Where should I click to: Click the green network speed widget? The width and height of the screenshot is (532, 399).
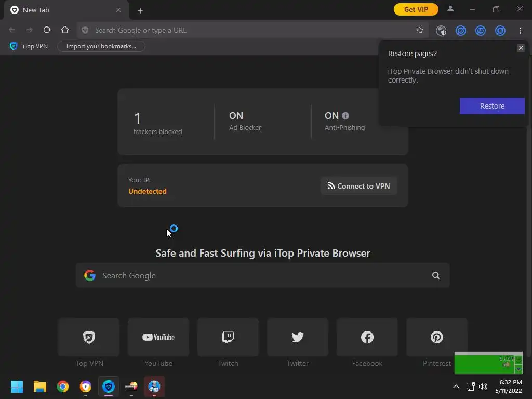(488, 363)
